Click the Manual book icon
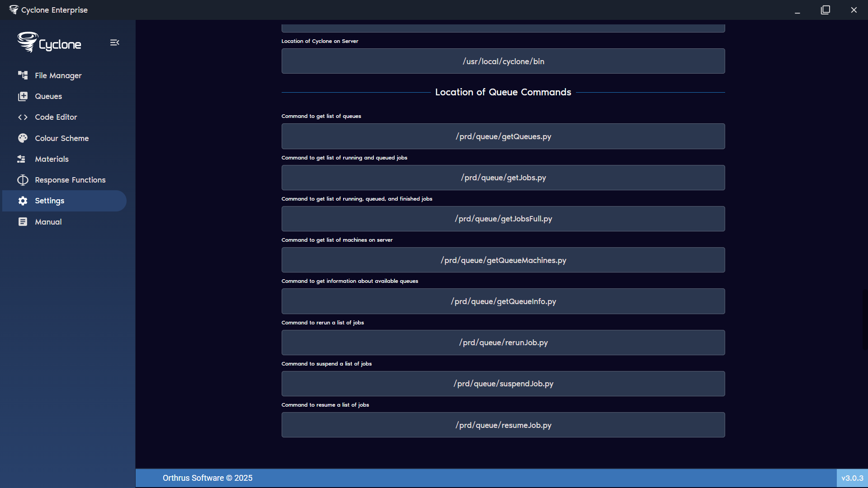The width and height of the screenshot is (868, 488). (23, 222)
